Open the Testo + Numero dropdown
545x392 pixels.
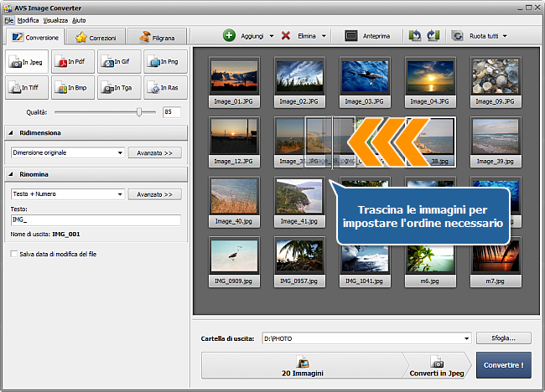pyautogui.click(x=120, y=194)
